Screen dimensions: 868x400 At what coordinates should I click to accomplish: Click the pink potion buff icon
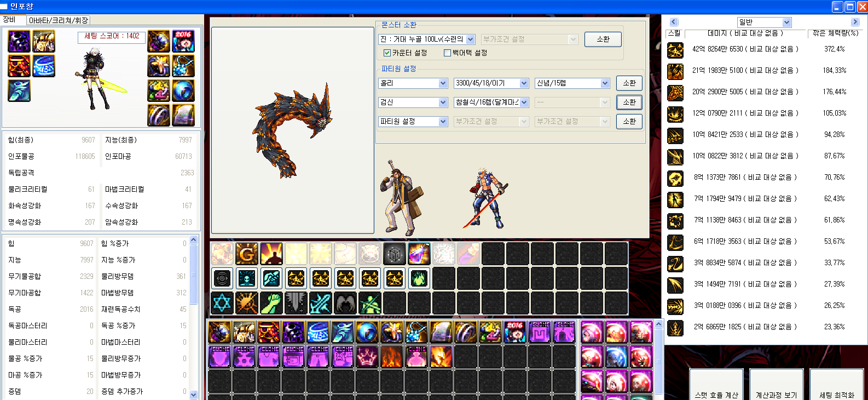(x=419, y=254)
